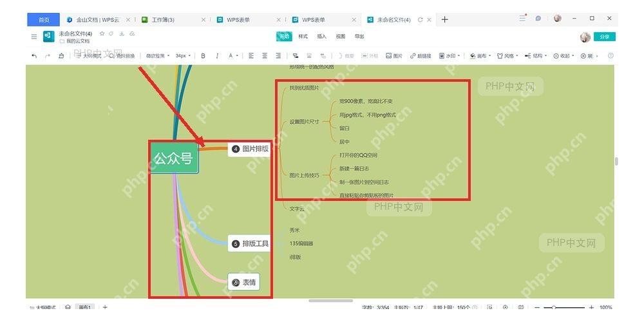Switch to the 开始 ribbon tab

click(x=284, y=37)
